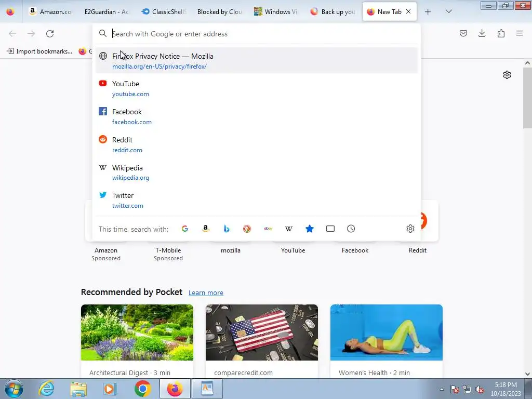Select Firefox Privacy Notice suggestion

point(257,61)
